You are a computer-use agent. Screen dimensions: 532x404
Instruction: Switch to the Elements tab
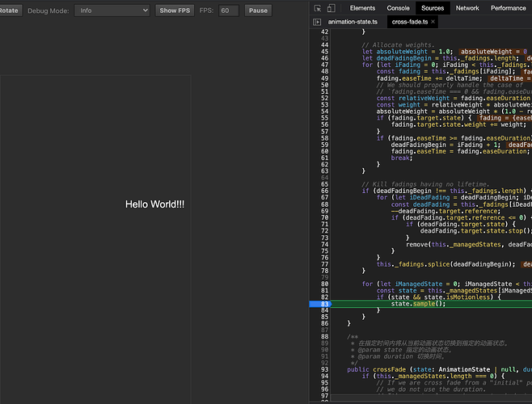pyautogui.click(x=362, y=8)
